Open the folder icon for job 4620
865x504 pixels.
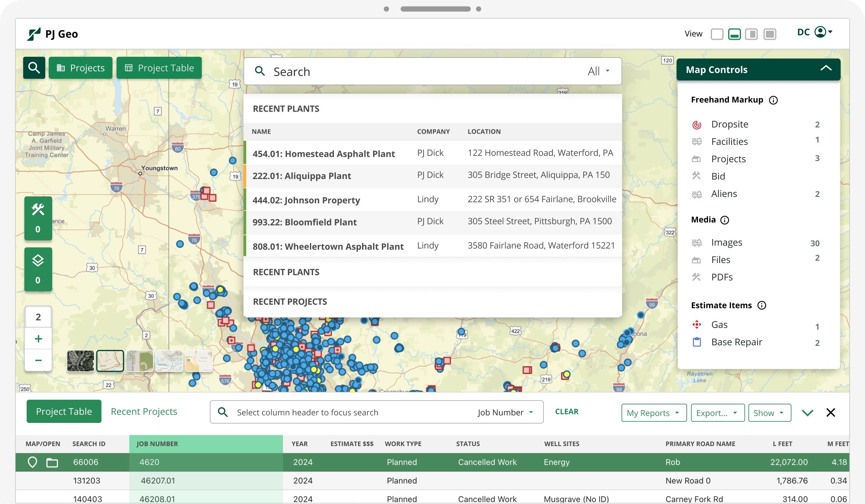click(x=53, y=462)
